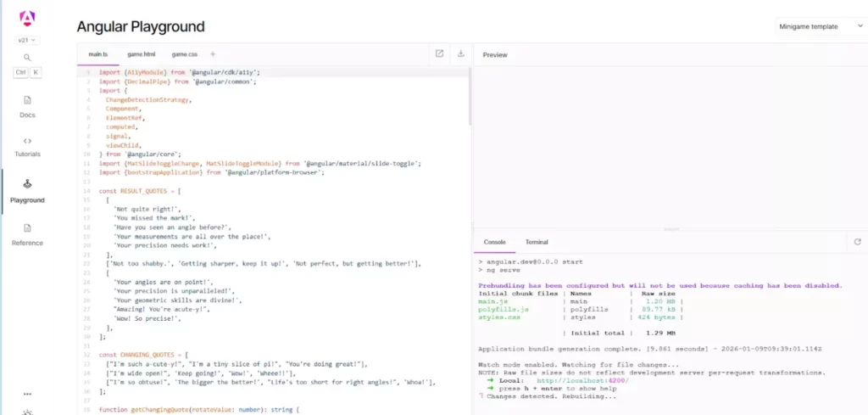The width and height of the screenshot is (868, 415).
Task: Switch to the Terminal tab
Action: [x=537, y=242]
